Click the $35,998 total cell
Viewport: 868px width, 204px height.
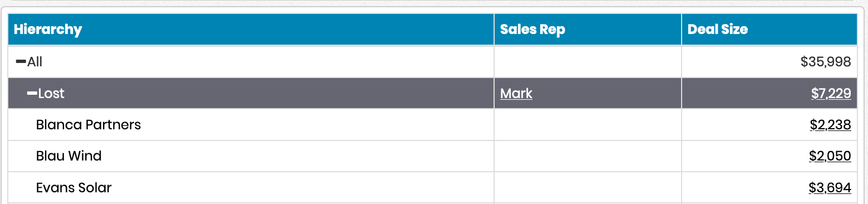pos(769,62)
